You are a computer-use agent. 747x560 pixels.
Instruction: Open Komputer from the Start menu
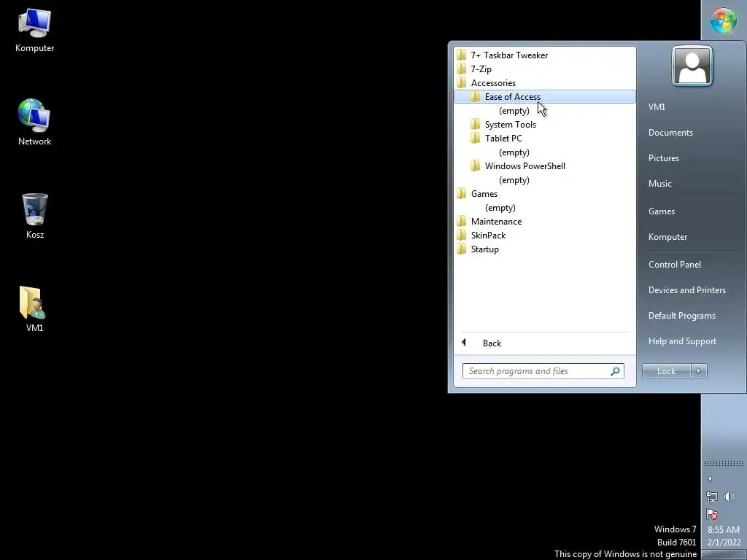[667, 237]
